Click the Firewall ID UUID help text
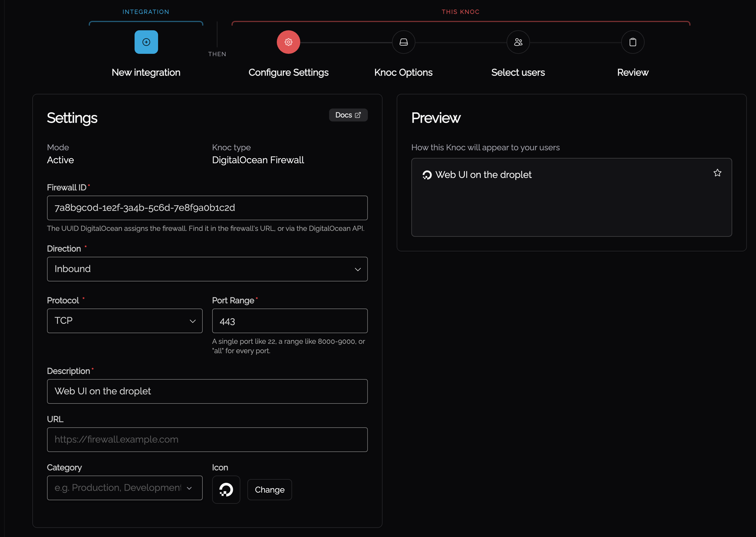Screen dimensions: 756x537 (x=205, y=229)
